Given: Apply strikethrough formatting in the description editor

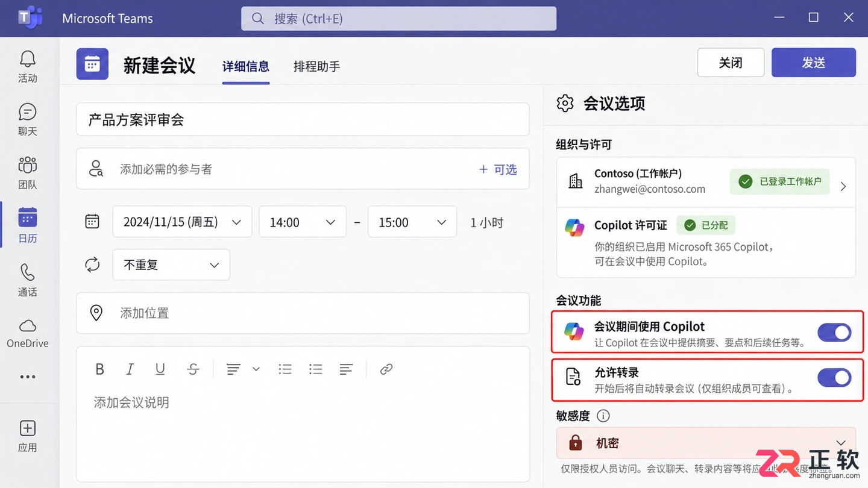Looking at the screenshot, I should 193,369.
